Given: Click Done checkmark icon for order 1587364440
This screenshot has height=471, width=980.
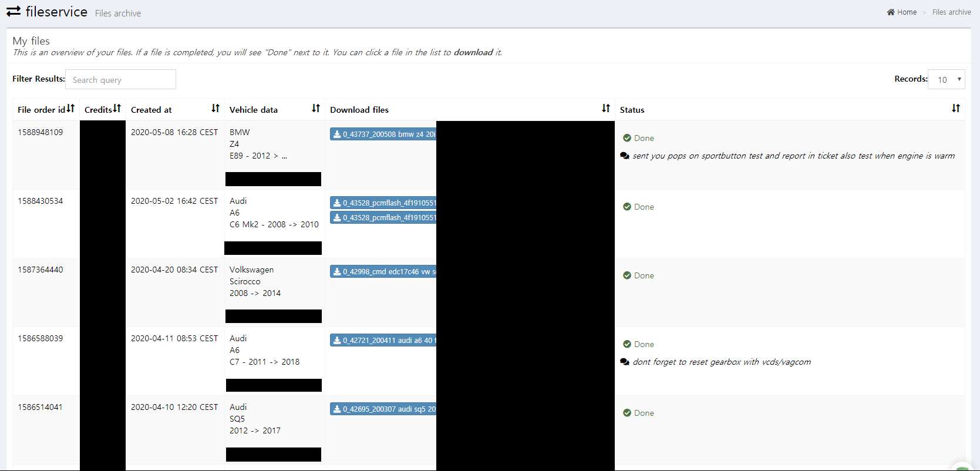Looking at the screenshot, I should point(627,275).
